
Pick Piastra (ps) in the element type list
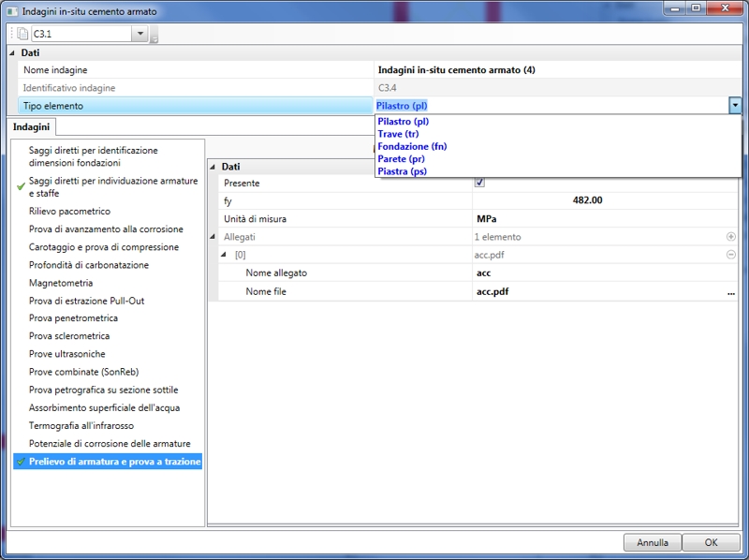coord(404,171)
